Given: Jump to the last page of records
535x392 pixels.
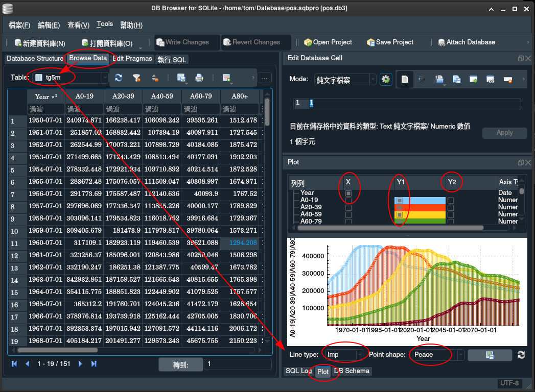Looking at the screenshot, I should click(94, 364).
